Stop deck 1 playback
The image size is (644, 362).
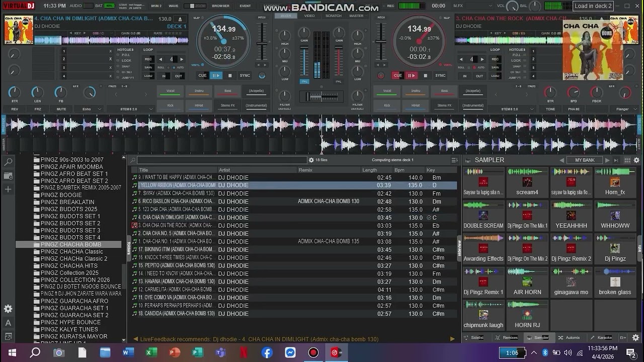click(x=230, y=75)
